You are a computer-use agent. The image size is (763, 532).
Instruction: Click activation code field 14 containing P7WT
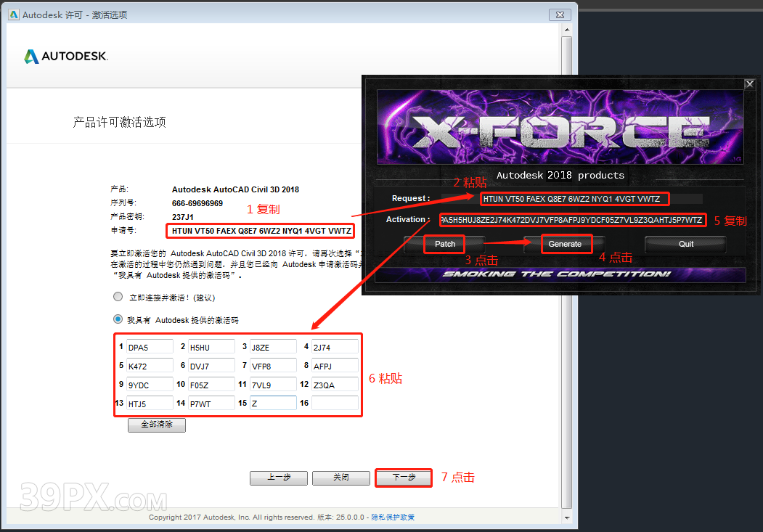click(x=211, y=403)
